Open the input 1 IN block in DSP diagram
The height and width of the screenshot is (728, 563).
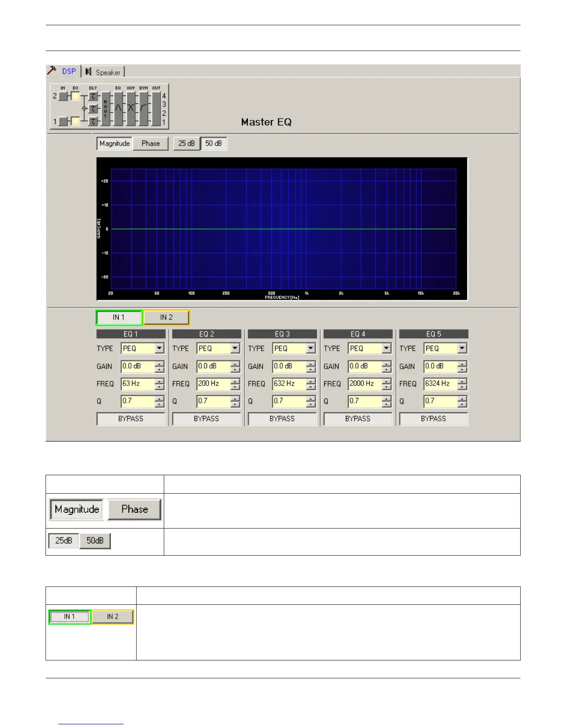pyautogui.click(x=63, y=121)
